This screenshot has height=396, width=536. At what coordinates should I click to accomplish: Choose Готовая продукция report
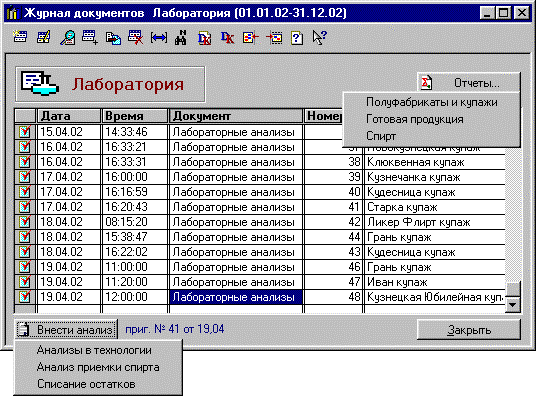tap(431, 119)
